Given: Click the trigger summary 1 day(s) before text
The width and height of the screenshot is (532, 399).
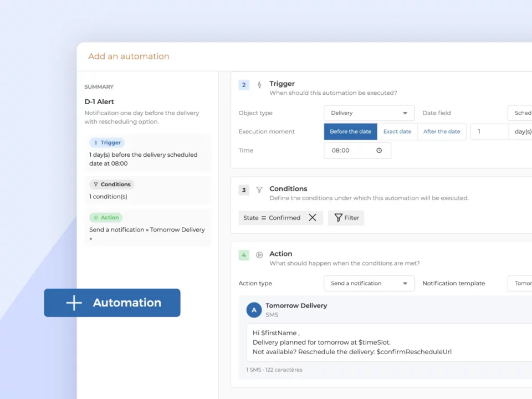Looking at the screenshot, I should (x=143, y=159).
